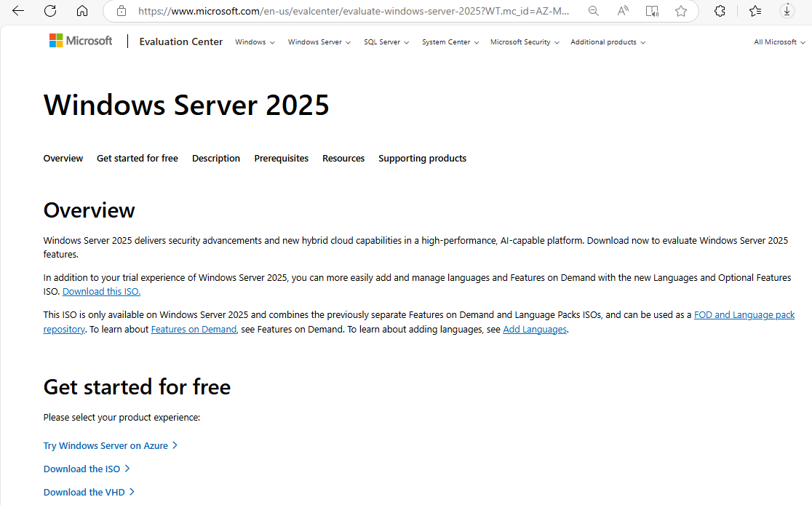Follow the Try Windows Server on Azure link

coord(106,445)
